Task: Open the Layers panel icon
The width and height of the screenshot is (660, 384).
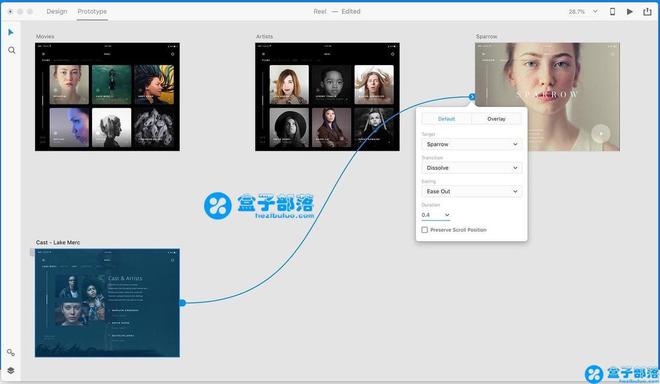Action: point(11,371)
